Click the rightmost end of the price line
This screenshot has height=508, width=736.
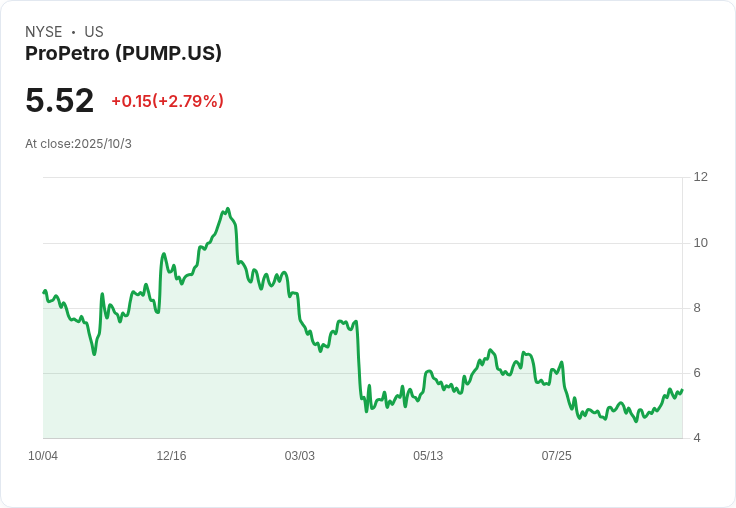click(x=682, y=390)
